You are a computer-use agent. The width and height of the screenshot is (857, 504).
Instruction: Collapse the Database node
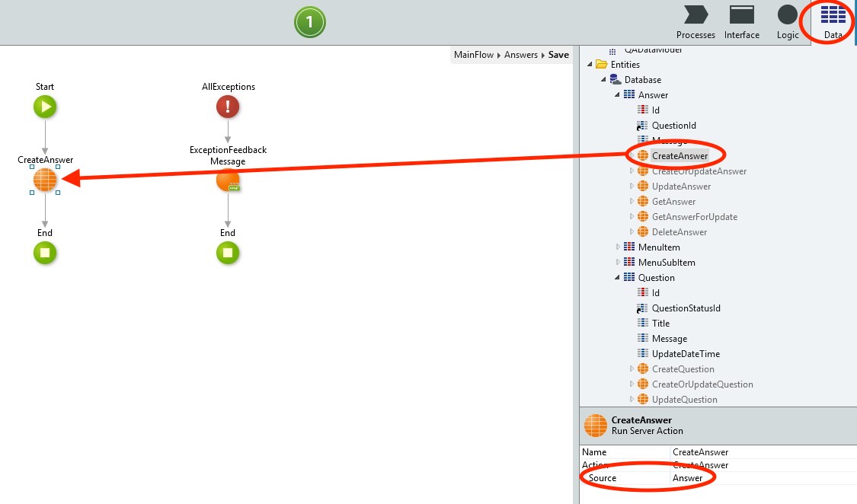(603, 80)
